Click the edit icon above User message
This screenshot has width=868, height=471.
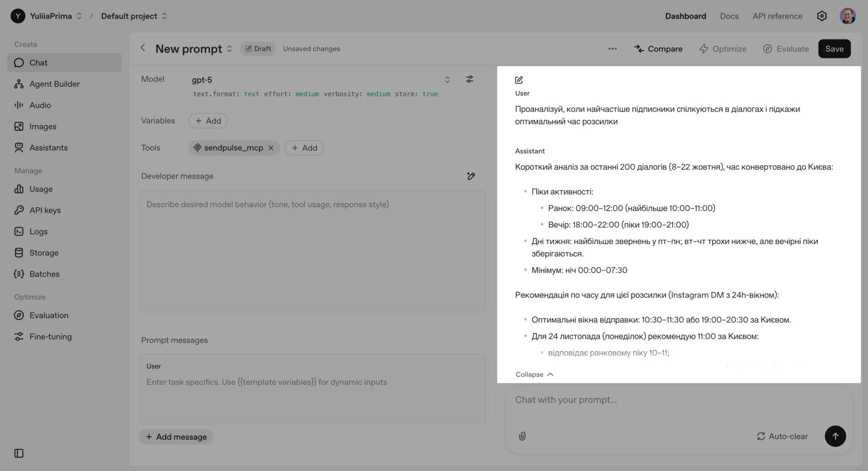click(x=519, y=80)
